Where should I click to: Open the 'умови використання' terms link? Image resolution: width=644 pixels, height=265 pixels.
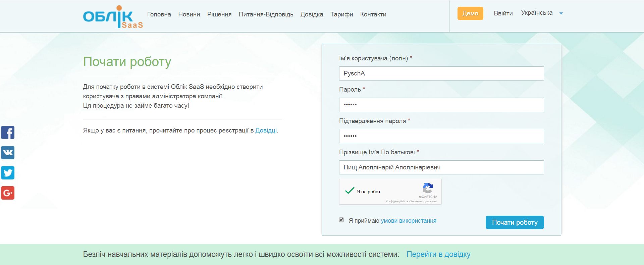tap(409, 221)
